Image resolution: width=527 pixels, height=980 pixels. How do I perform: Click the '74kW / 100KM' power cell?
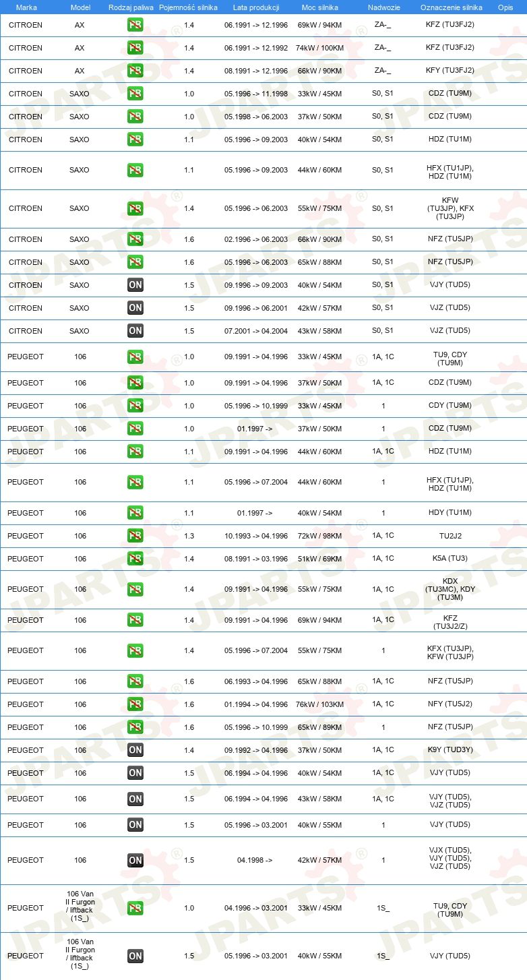tap(319, 49)
